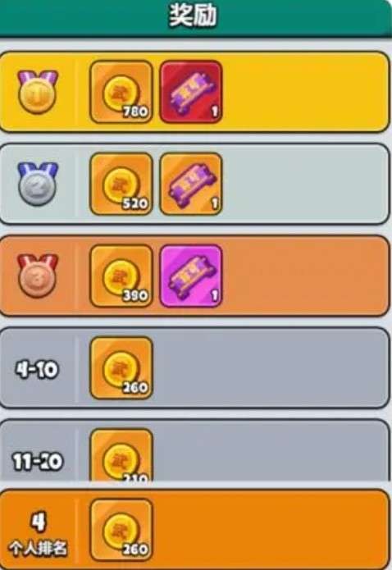The image size is (392, 570).
Task: Select the 520 coin reward icon
Action: coord(121,184)
